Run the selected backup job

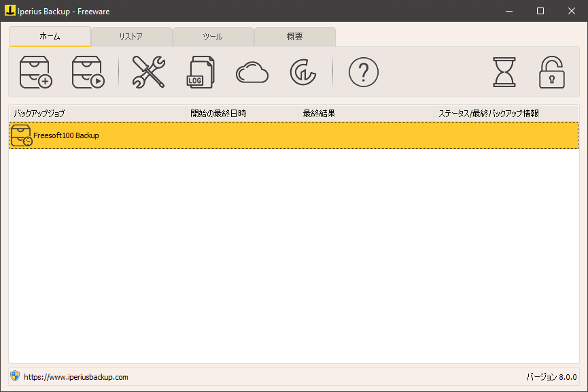pyautogui.click(x=88, y=72)
